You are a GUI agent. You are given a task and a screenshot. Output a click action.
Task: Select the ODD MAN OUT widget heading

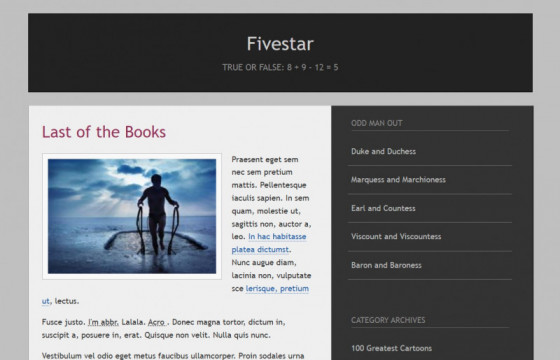pos(377,123)
